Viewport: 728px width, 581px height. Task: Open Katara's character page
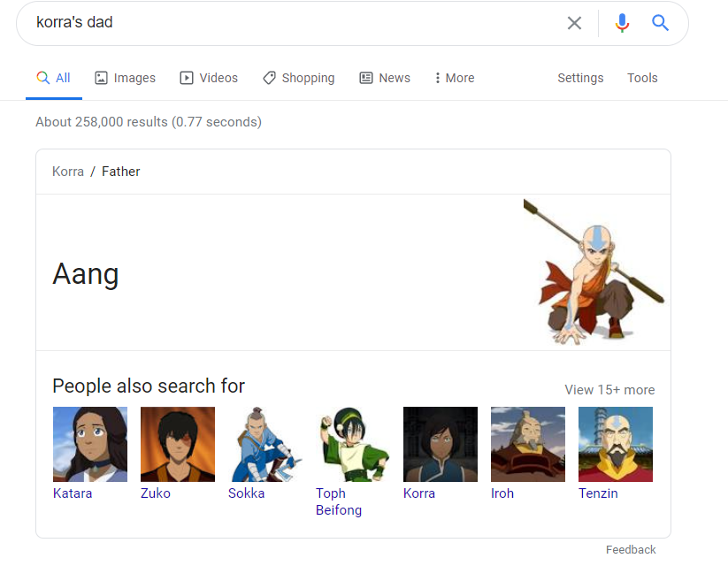tap(89, 444)
